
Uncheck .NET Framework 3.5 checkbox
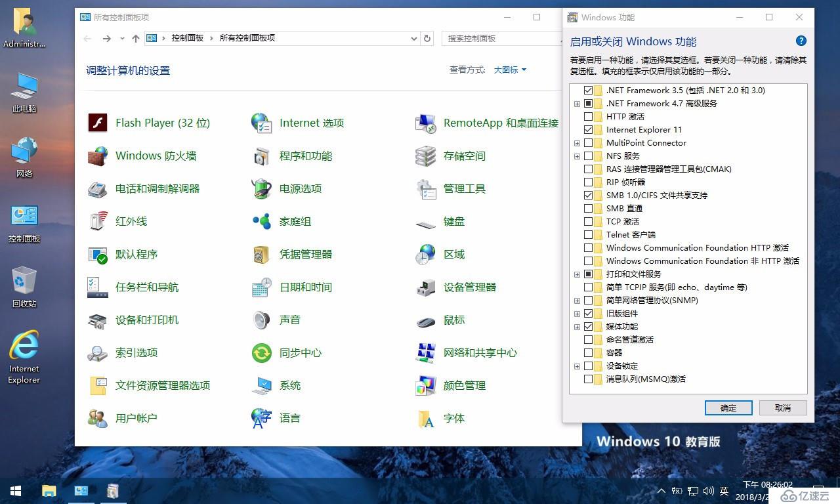588,90
